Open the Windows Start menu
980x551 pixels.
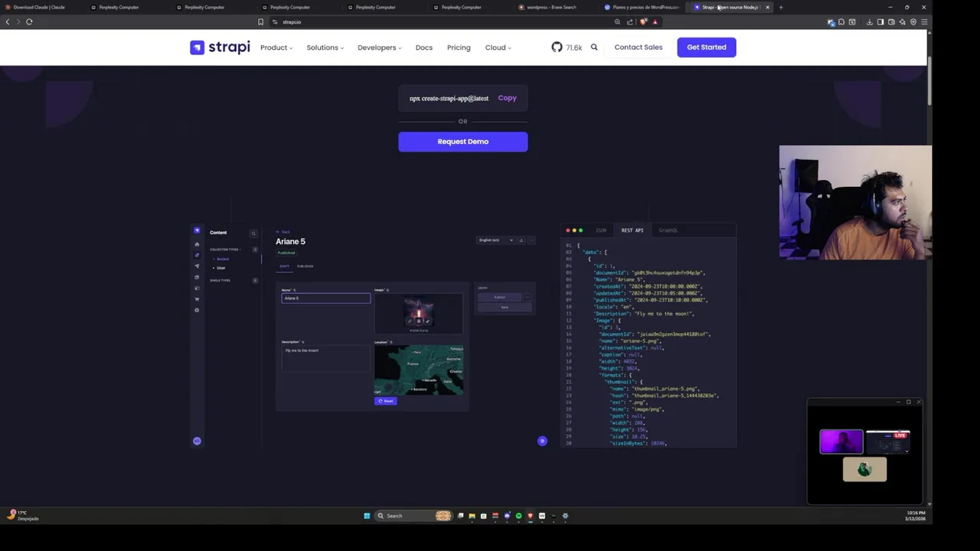pos(367,516)
